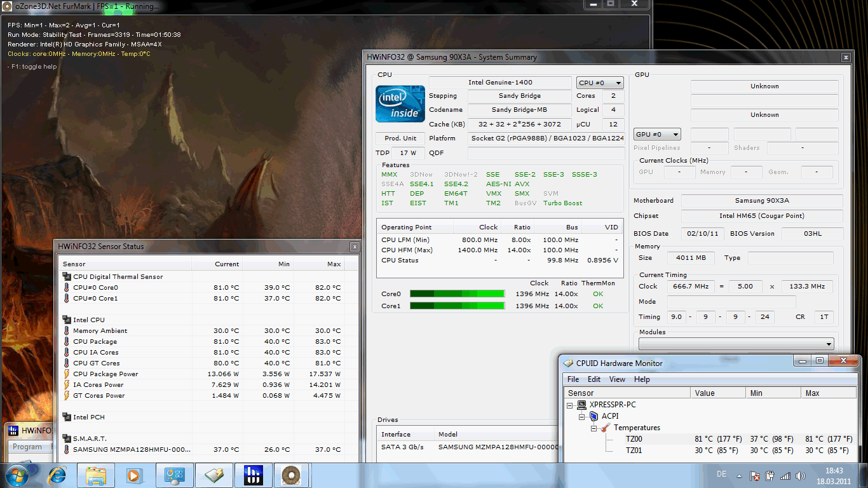Click the '13.066 W' CPU Package Power value
Viewport: 868px width, 488px height.
[x=223, y=374]
